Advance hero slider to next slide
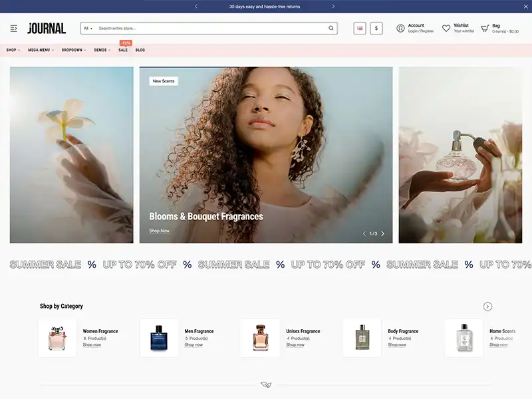The width and height of the screenshot is (532, 399). (x=382, y=233)
